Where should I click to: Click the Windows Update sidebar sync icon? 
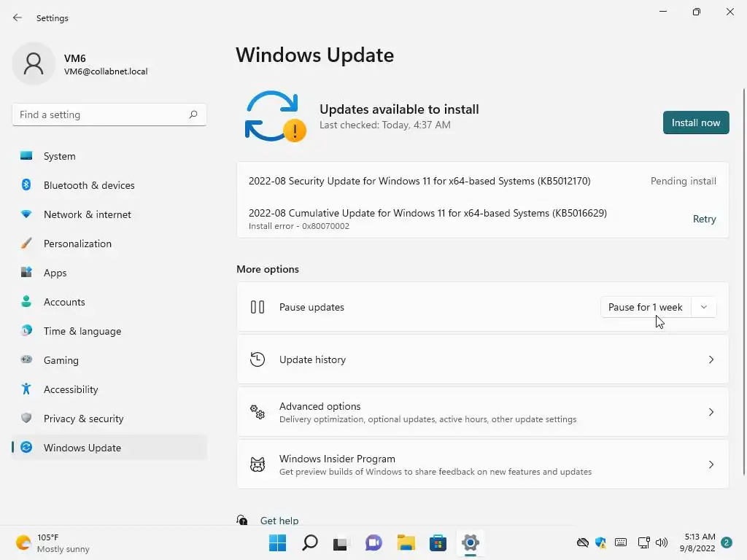pos(26,447)
